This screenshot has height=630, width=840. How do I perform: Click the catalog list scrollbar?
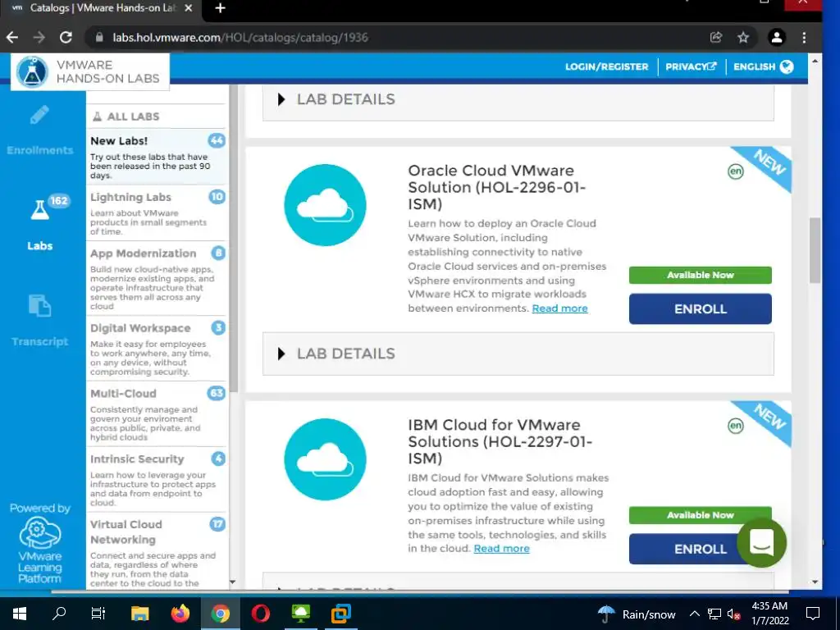point(234,239)
